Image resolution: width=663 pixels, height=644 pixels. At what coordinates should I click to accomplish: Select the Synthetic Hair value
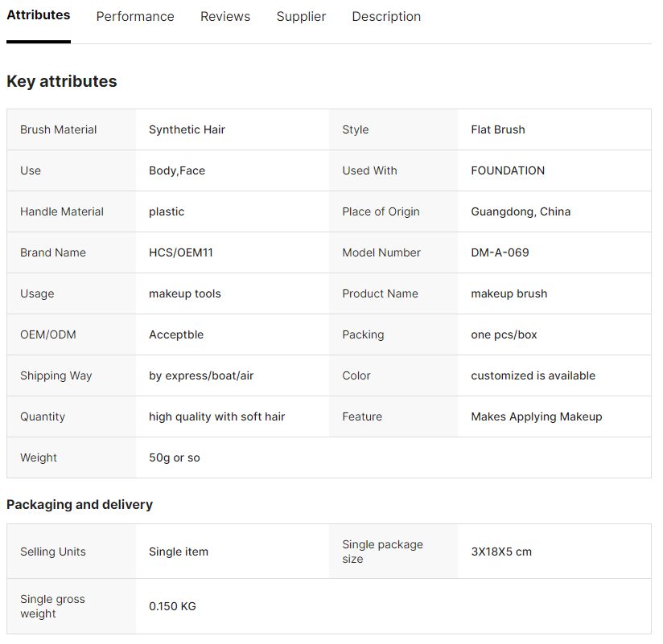(x=187, y=130)
